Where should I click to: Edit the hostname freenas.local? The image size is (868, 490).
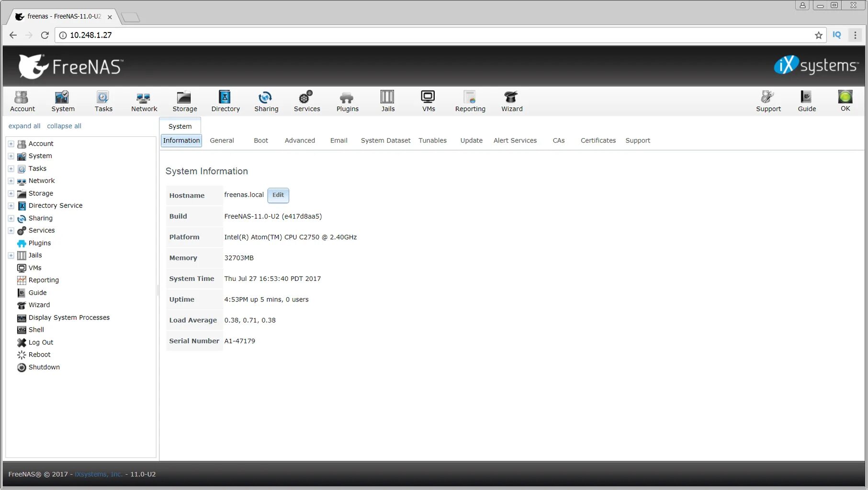278,195
